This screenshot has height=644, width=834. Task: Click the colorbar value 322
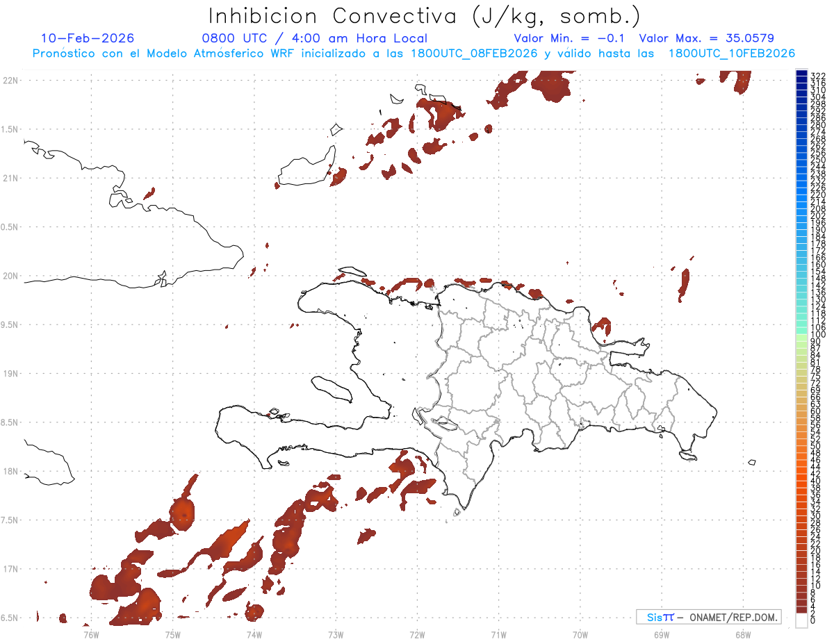tap(817, 75)
